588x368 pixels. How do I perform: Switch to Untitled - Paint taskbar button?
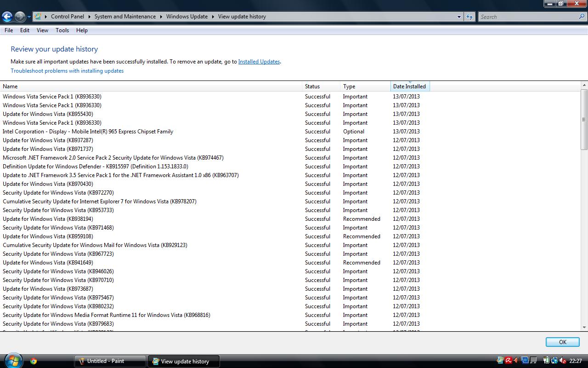pyautogui.click(x=110, y=361)
